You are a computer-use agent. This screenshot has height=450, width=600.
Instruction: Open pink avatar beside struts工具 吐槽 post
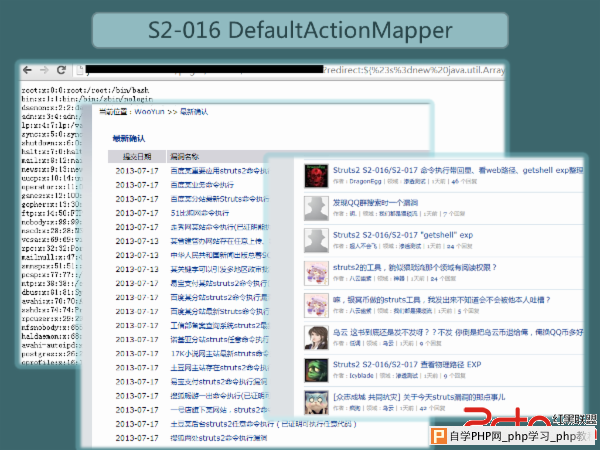point(316,305)
